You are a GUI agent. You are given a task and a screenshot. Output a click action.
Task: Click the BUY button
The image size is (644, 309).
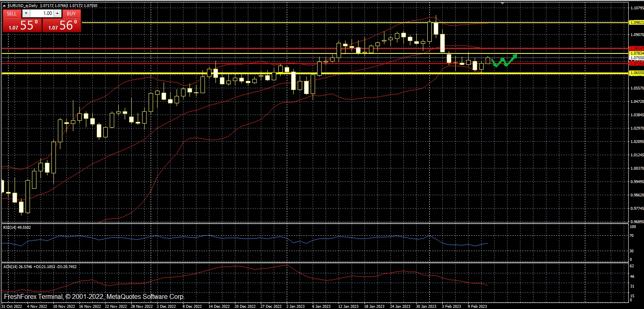(x=71, y=13)
